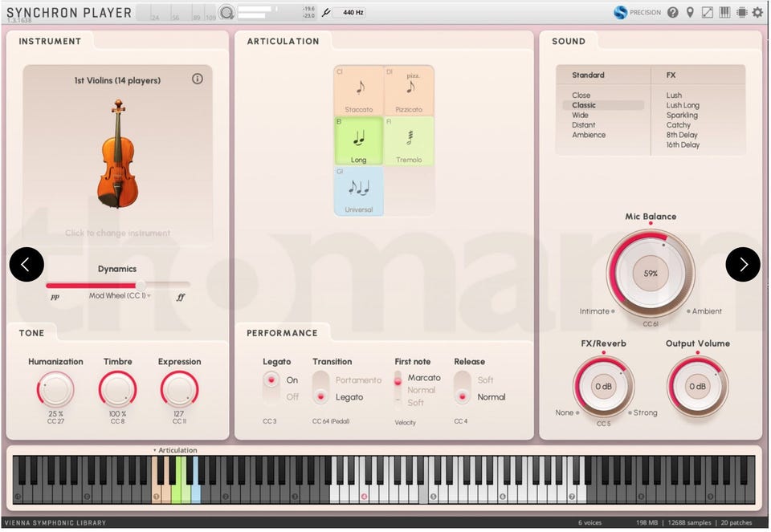Toggle the Transition Portamento/Legato switch
The width and height of the screenshot is (771, 532).
click(x=320, y=388)
